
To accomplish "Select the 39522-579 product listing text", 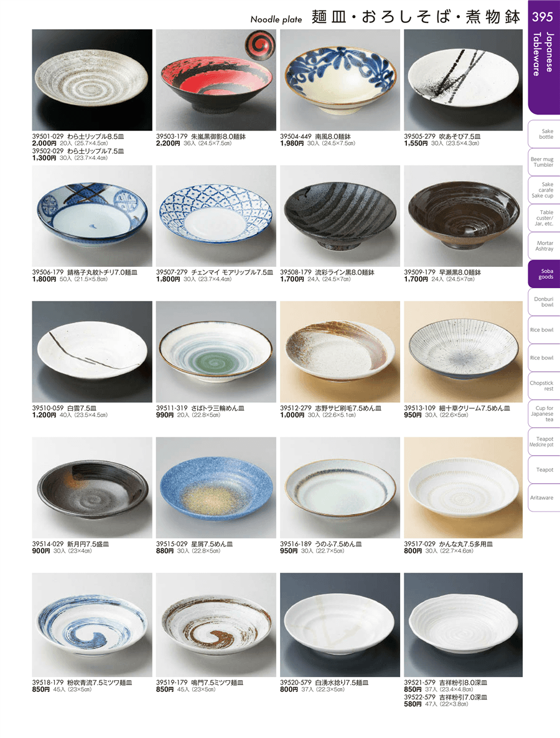I will tap(446, 701).
